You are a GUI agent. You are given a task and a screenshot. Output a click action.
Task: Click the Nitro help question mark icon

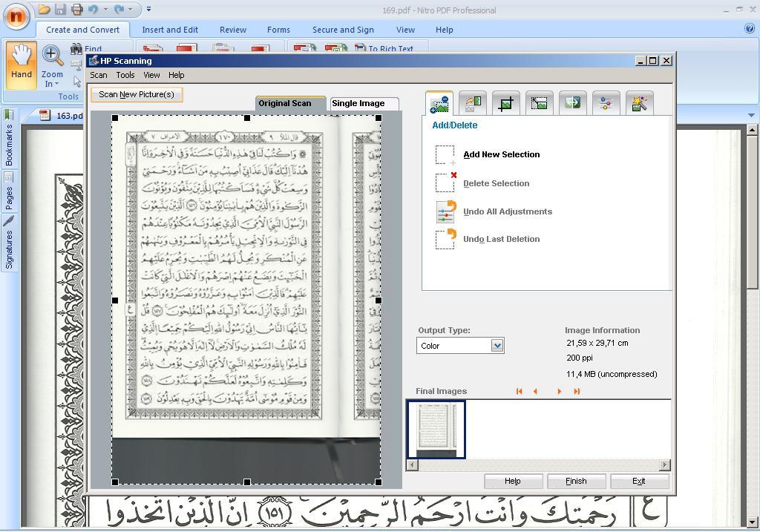[x=750, y=29]
